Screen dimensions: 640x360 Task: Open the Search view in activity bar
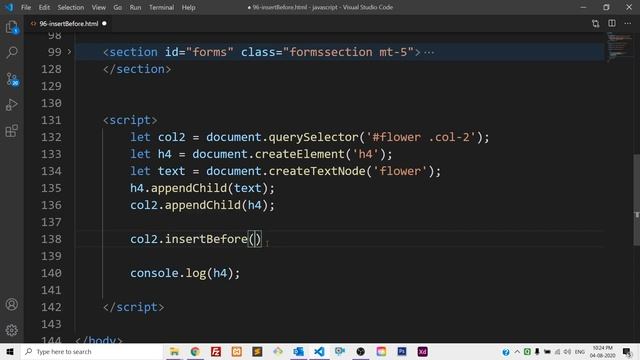click(x=11, y=52)
